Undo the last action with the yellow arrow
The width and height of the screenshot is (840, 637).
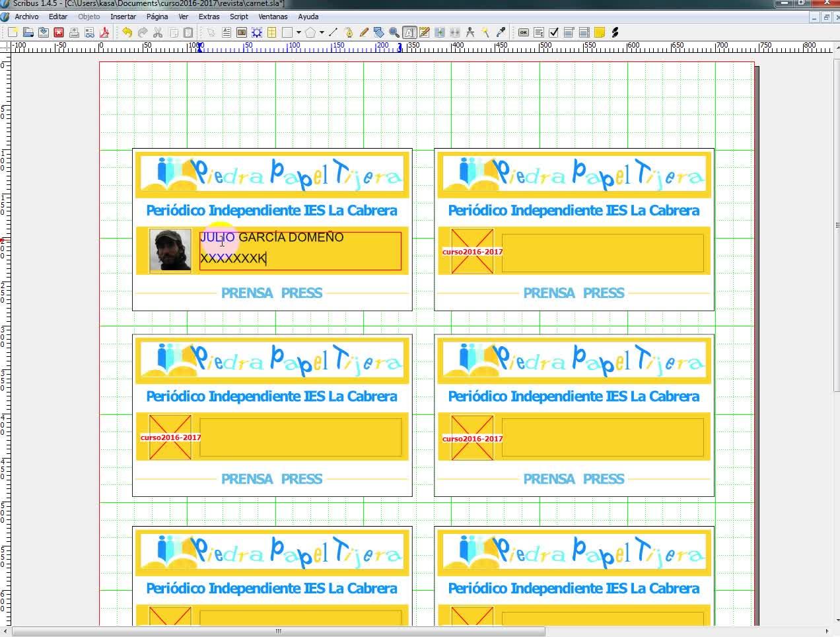[127, 32]
